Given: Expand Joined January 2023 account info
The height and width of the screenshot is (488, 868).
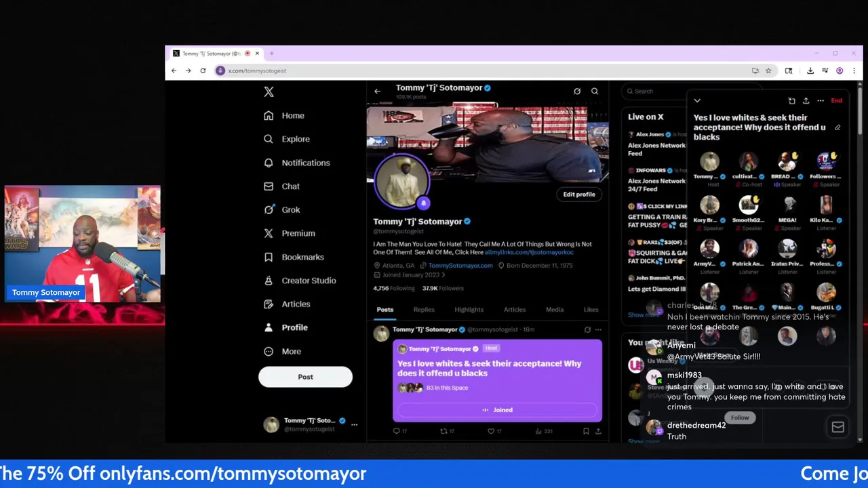Looking at the screenshot, I should click(410, 274).
